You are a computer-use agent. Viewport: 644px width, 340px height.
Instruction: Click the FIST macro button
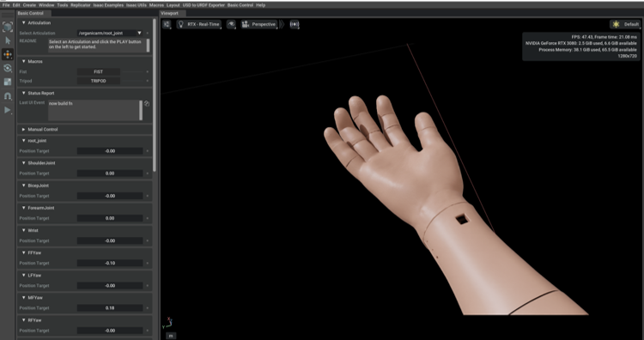click(x=99, y=71)
